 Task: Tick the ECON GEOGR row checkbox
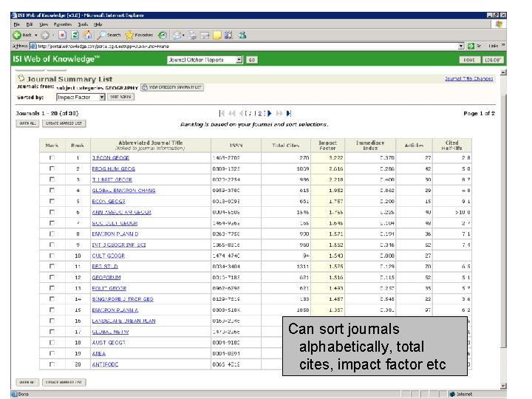tap(52, 201)
